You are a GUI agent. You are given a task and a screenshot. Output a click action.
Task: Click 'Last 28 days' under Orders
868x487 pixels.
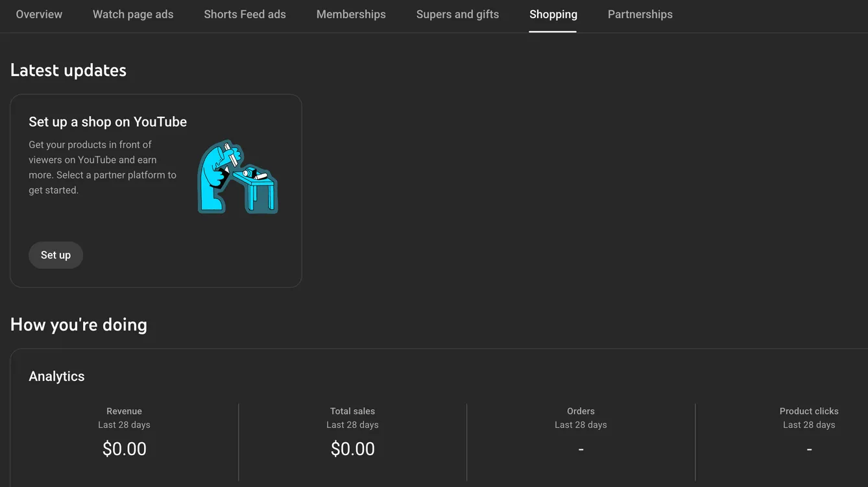(581, 425)
